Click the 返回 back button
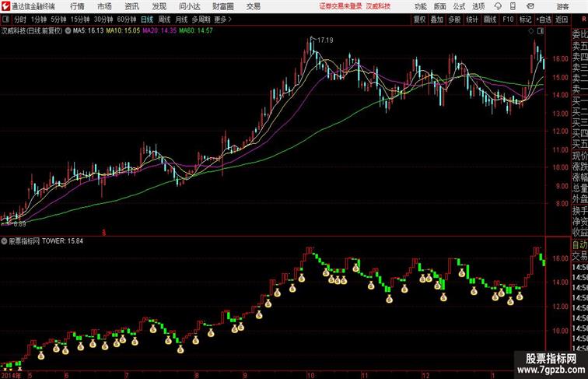The image size is (588, 379). 562,19
